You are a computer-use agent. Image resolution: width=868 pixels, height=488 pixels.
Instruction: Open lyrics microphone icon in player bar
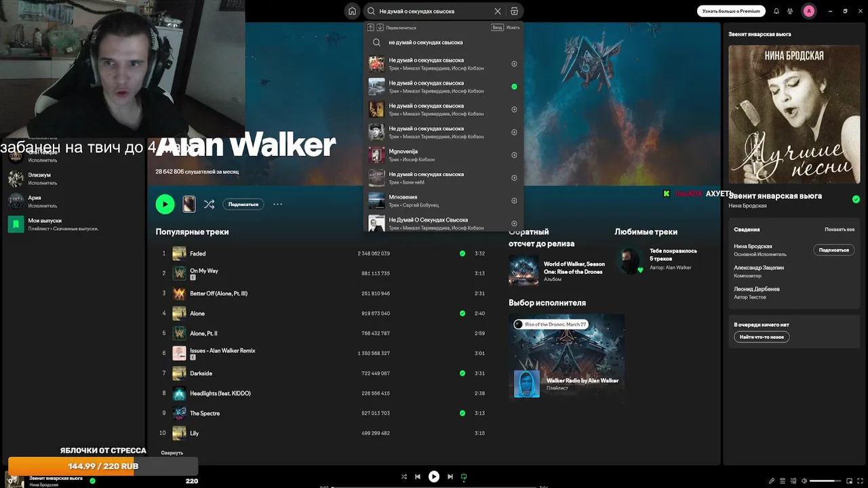(771, 481)
